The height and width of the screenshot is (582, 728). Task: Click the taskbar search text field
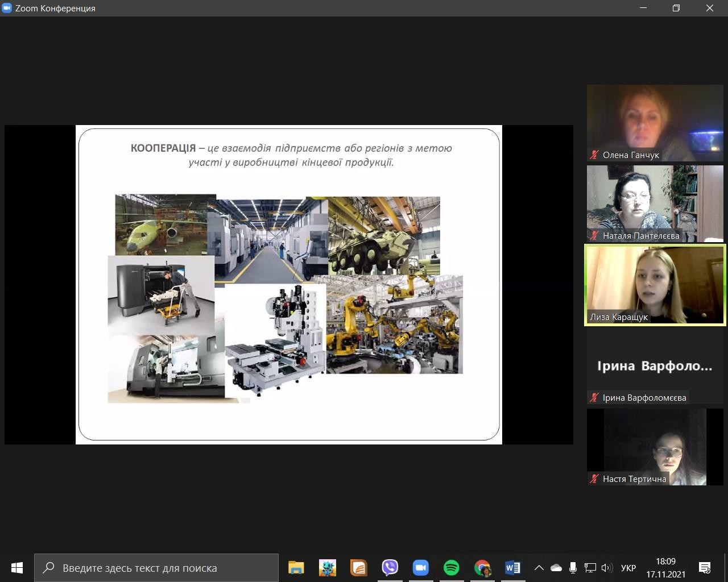(156, 567)
